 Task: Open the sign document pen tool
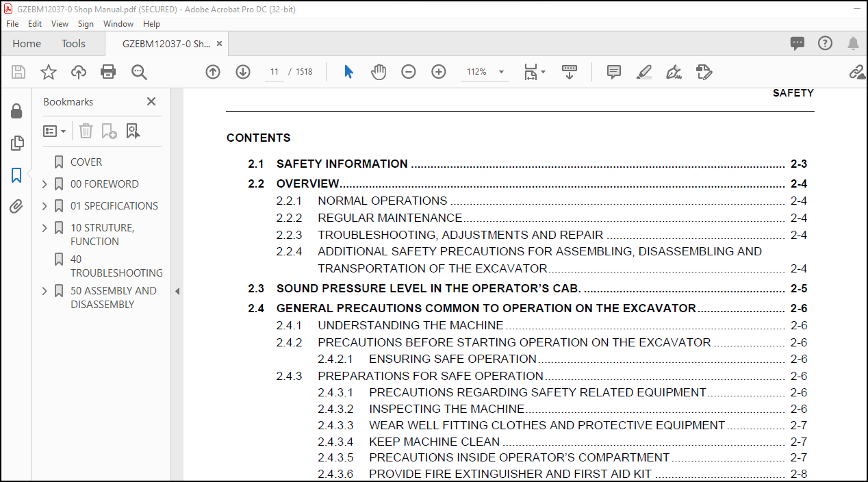674,72
